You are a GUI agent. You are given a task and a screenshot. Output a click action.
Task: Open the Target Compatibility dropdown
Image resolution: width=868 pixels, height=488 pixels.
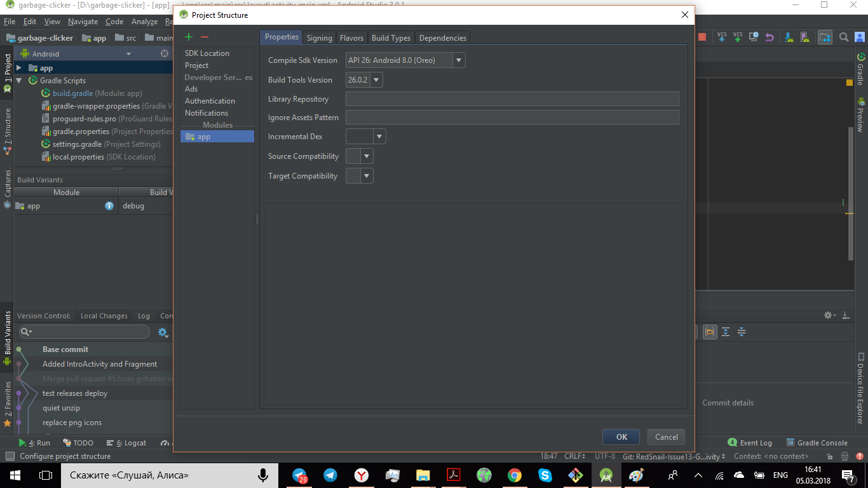coord(367,176)
